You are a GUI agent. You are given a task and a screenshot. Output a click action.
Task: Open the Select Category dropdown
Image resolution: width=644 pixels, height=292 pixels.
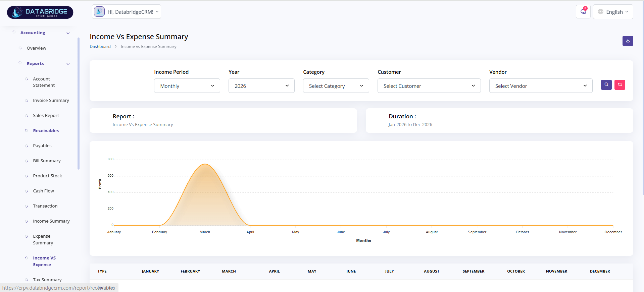coord(336,86)
